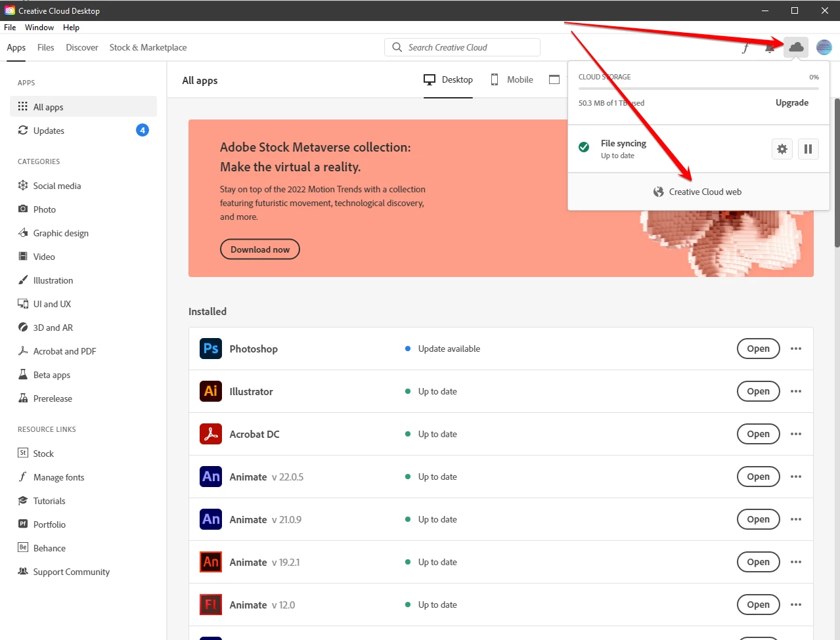The image size is (840, 640).
Task: Select the Mobile platform tab
Action: click(x=512, y=79)
